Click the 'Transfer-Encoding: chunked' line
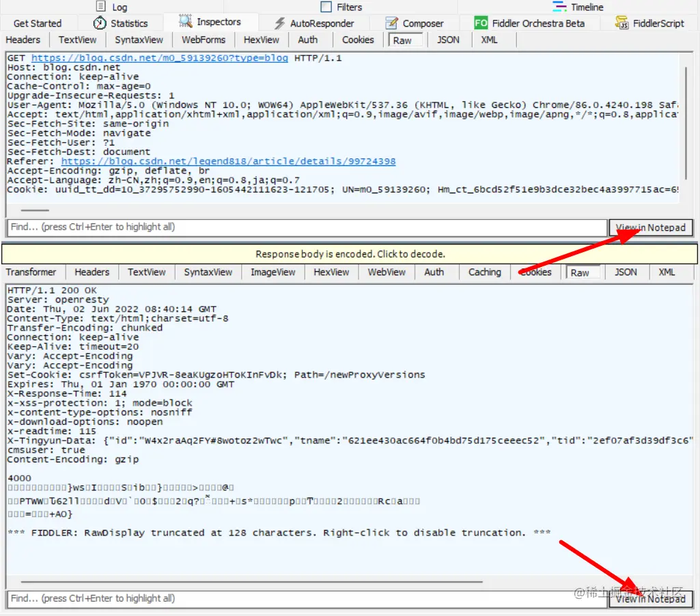Image resolution: width=700 pixels, height=616 pixels. point(85,328)
